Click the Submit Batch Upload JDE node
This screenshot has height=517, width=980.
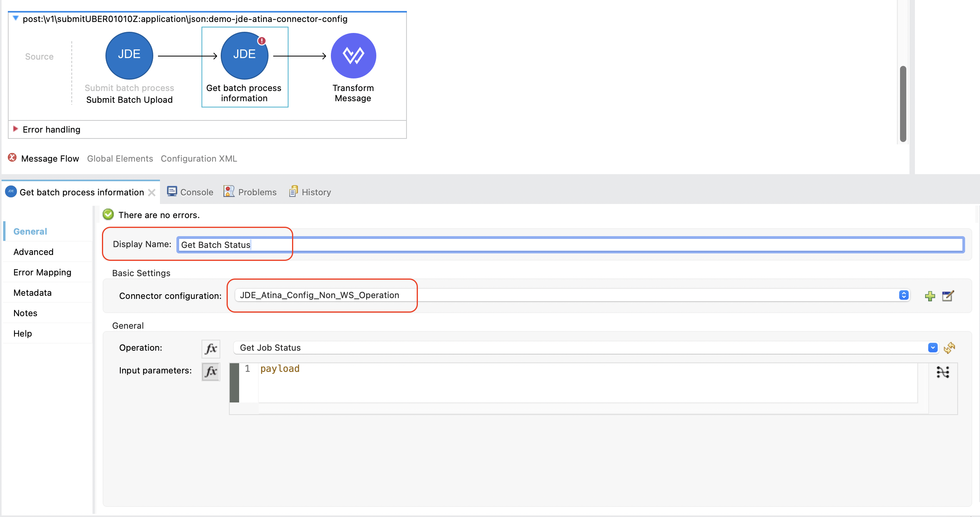129,56
